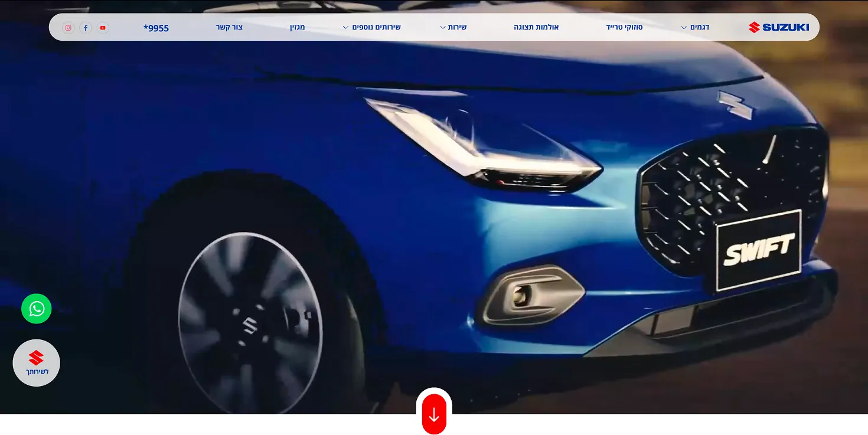Open the לשירותך service widget
Viewport: 868px width, 435px height.
coord(37,363)
